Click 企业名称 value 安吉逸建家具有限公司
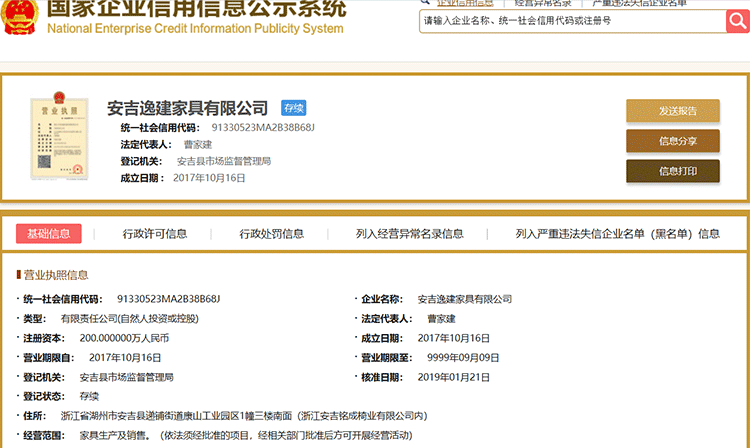Screen dimensions: 750x448 [464, 299]
